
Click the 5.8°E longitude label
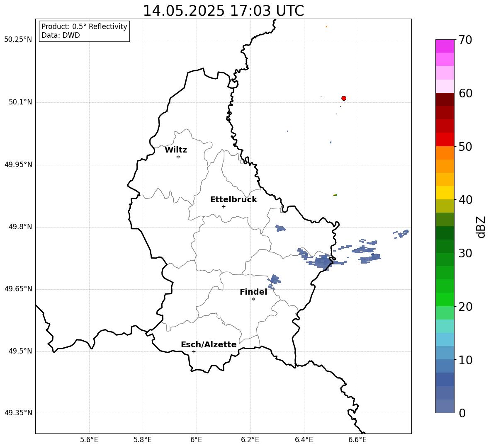143,440
